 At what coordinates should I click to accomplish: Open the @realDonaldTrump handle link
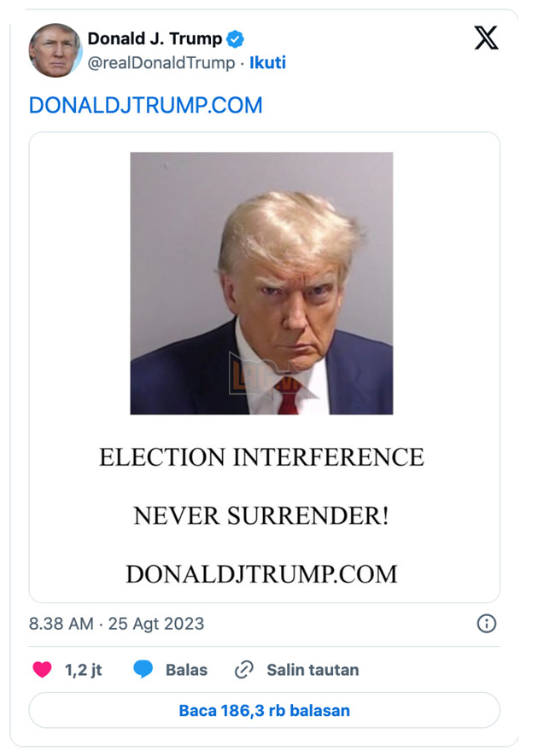161,62
